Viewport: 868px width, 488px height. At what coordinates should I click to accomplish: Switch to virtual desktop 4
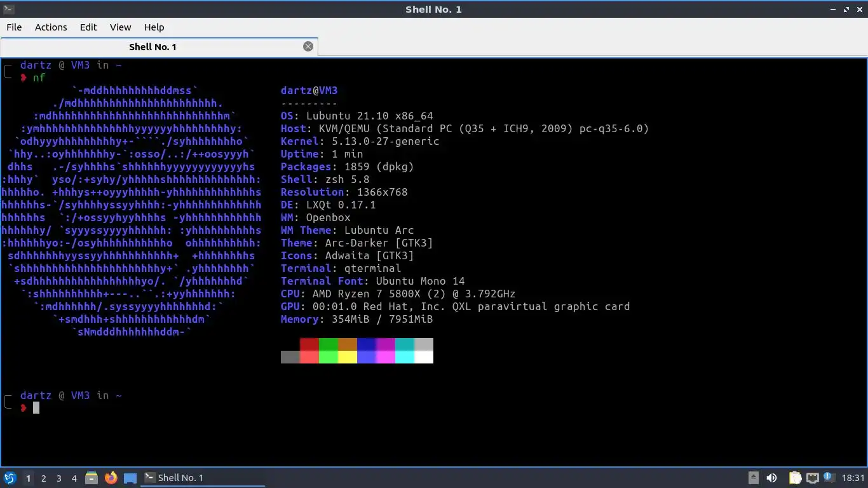(74, 478)
